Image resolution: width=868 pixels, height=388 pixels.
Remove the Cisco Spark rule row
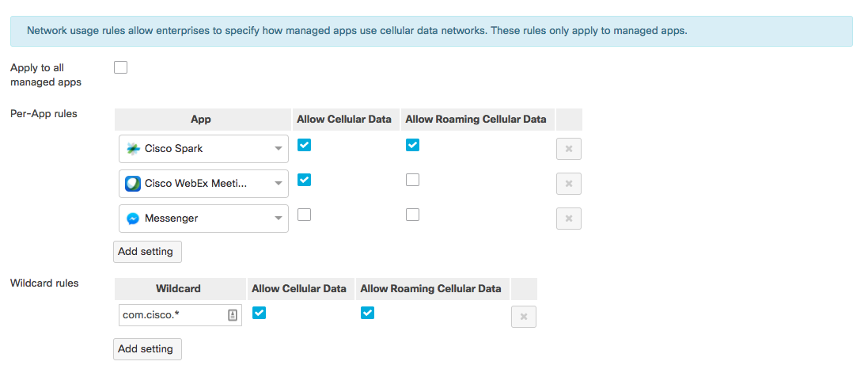click(x=569, y=149)
